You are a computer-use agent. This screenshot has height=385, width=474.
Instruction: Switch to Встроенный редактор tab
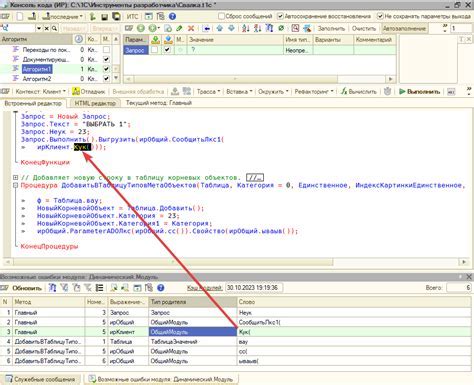(x=33, y=103)
